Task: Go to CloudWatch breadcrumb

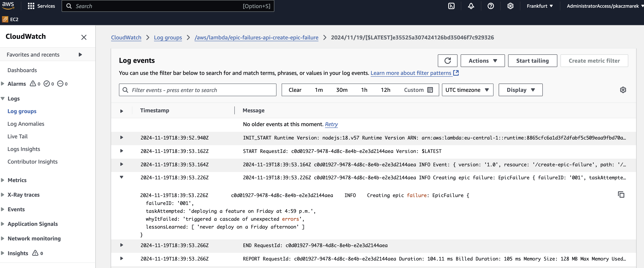Action: point(126,37)
